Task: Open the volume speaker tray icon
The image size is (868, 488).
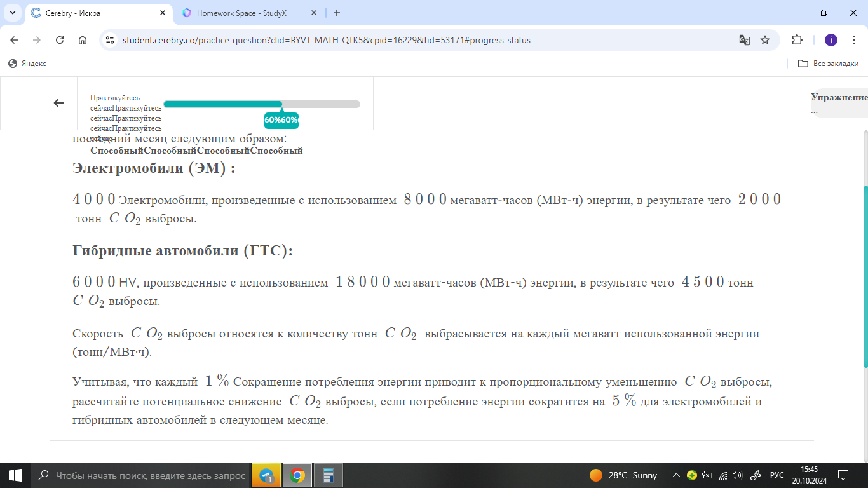Action: pos(737,475)
